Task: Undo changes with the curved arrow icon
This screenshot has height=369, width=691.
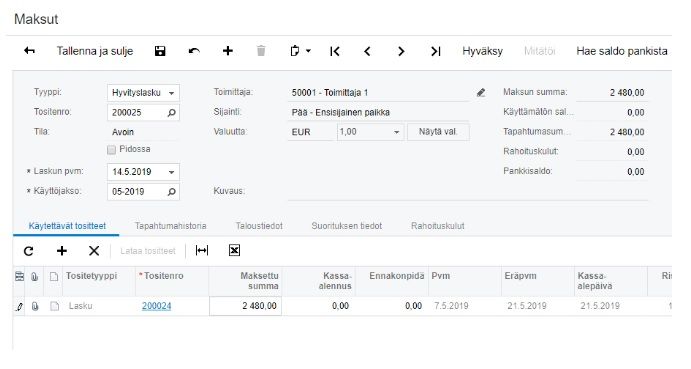Action: tap(194, 51)
